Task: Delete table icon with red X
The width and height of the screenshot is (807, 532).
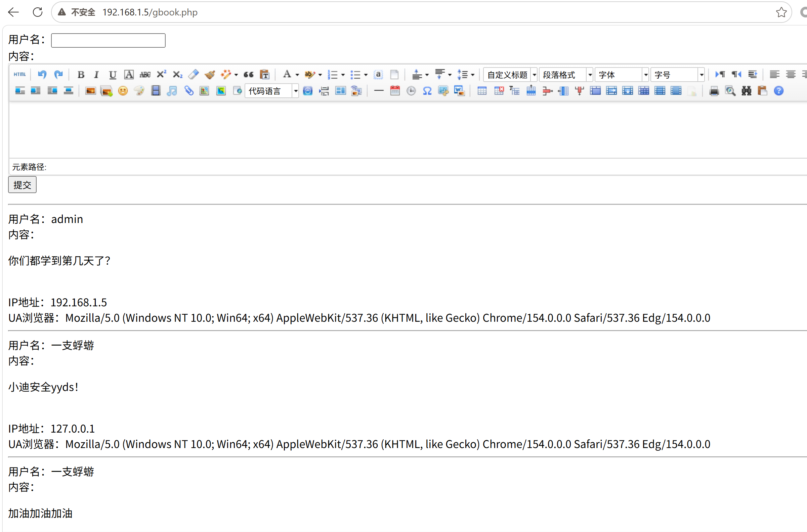Action: pyautogui.click(x=499, y=91)
